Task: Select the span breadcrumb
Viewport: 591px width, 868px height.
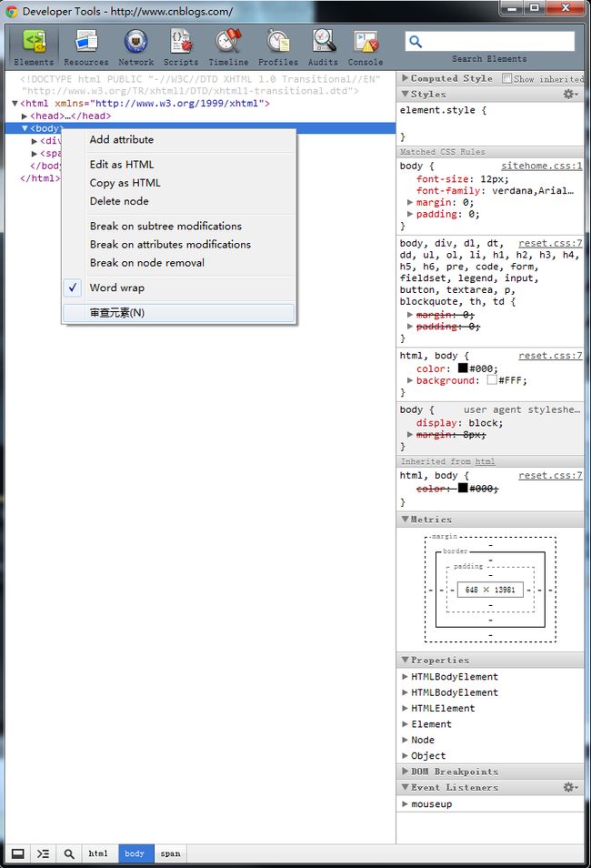Action: pyautogui.click(x=170, y=853)
